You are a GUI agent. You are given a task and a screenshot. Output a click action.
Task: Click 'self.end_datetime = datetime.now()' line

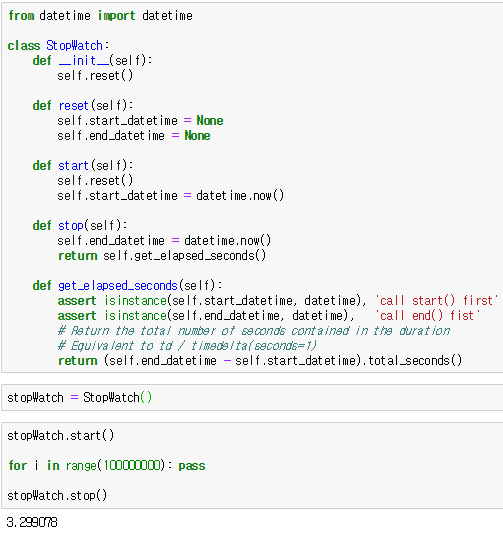point(164,241)
